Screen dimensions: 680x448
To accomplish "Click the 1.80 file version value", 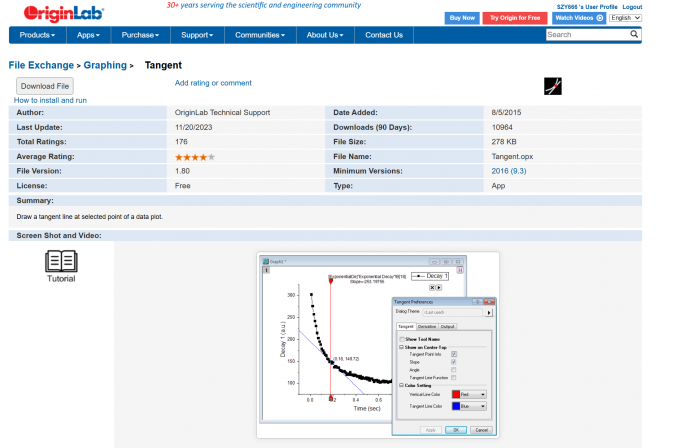I will (182, 171).
